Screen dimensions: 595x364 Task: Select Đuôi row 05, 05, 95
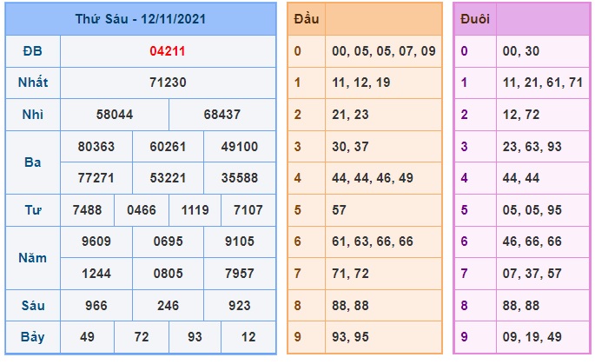[x=532, y=210]
